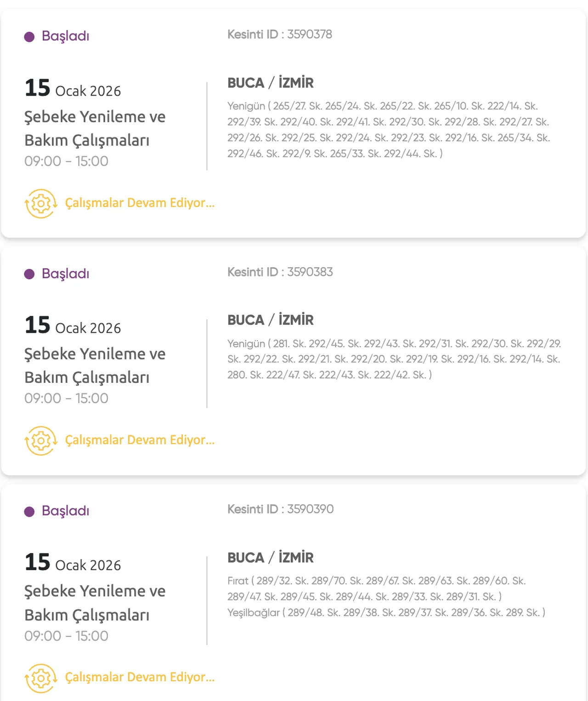Click the 09:00 - 15:00 time in third card
588x701 pixels.
pyautogui.click(x=66, y=636)
